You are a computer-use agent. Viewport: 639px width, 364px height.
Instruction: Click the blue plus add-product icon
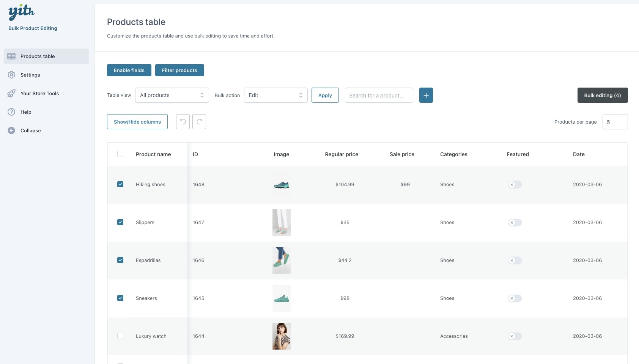(426, 95)
